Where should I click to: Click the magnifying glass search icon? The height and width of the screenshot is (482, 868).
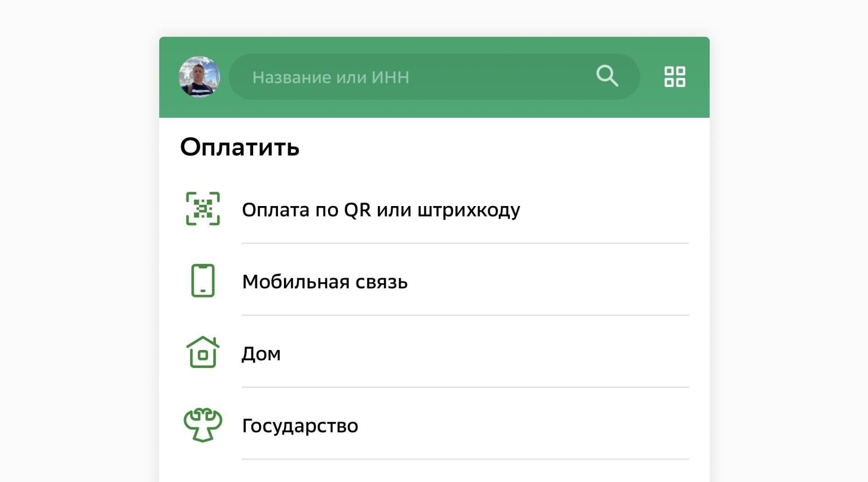607,76
